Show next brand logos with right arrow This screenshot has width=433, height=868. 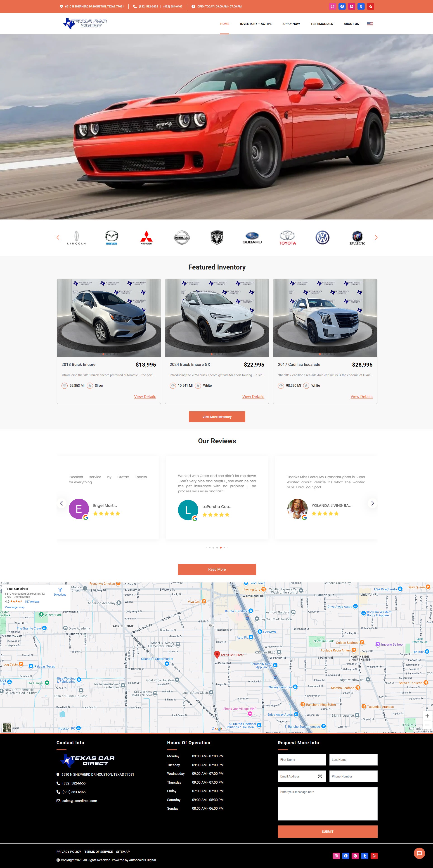[376, 238]
